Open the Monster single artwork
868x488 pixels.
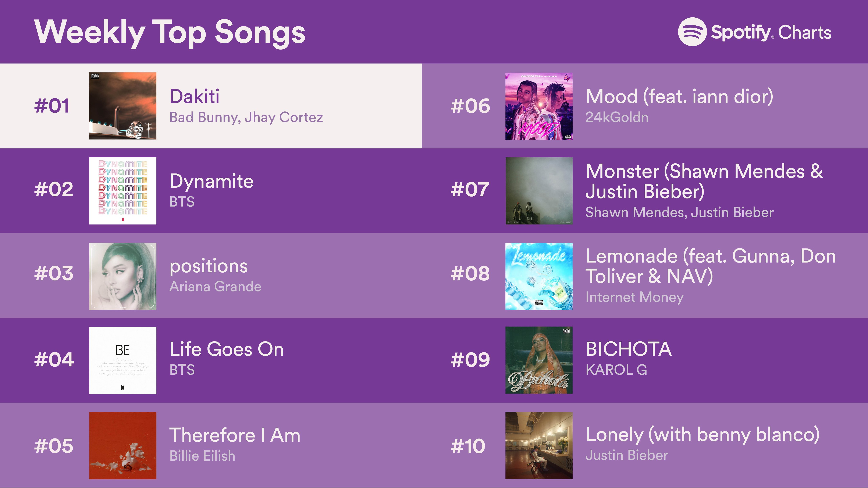(x=538, y=191)
